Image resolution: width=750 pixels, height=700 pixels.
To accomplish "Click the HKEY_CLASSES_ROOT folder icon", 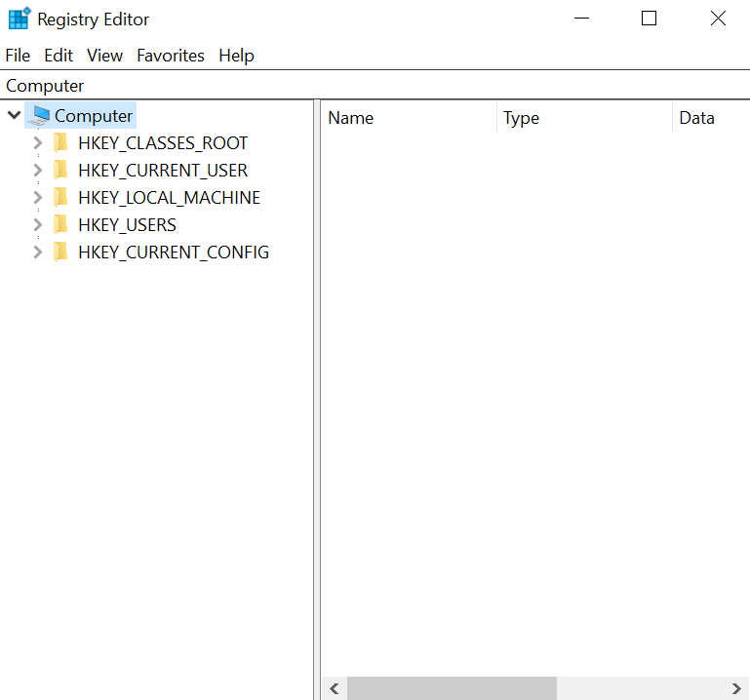I will pyautogui.click(x=60, y=143).
